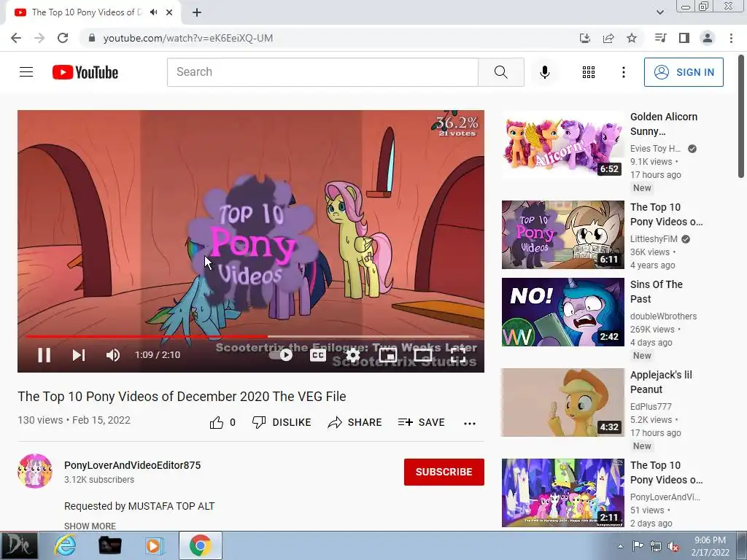Skip to the next video
Image resolution: width=747 pixels, height=560 pixels.
(x=79, y=355)
